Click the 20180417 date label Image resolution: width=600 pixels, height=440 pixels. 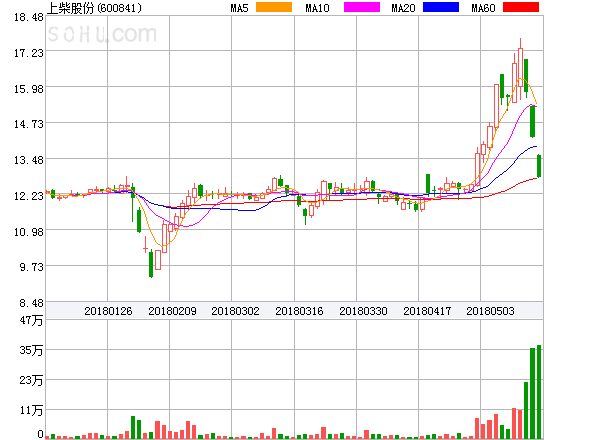tap(427, 311)
